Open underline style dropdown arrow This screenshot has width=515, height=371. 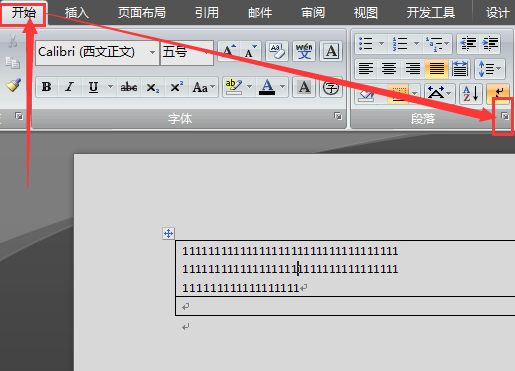(x=110, y=87)
